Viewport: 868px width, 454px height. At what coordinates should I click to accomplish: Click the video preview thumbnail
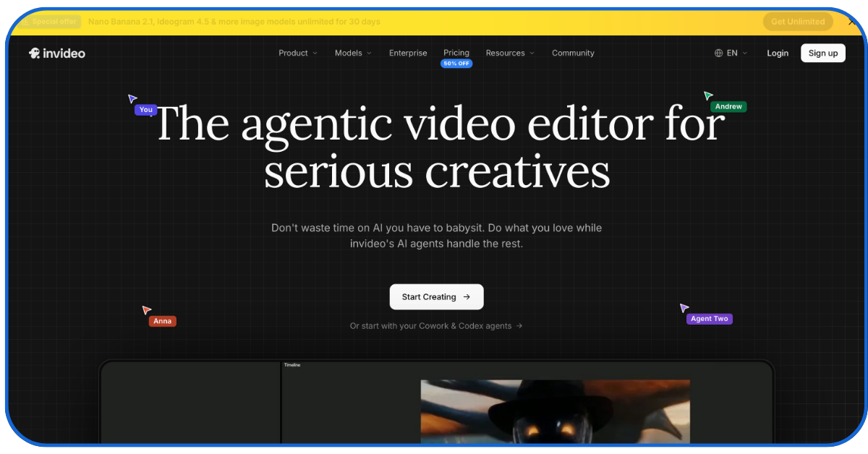pyautogui.click(x=556, y=411)
